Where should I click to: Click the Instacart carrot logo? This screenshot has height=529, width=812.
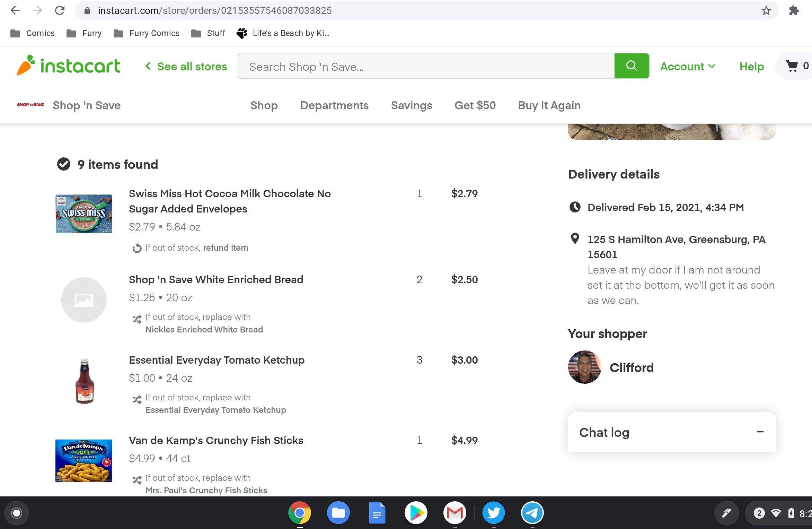point(68,66)
